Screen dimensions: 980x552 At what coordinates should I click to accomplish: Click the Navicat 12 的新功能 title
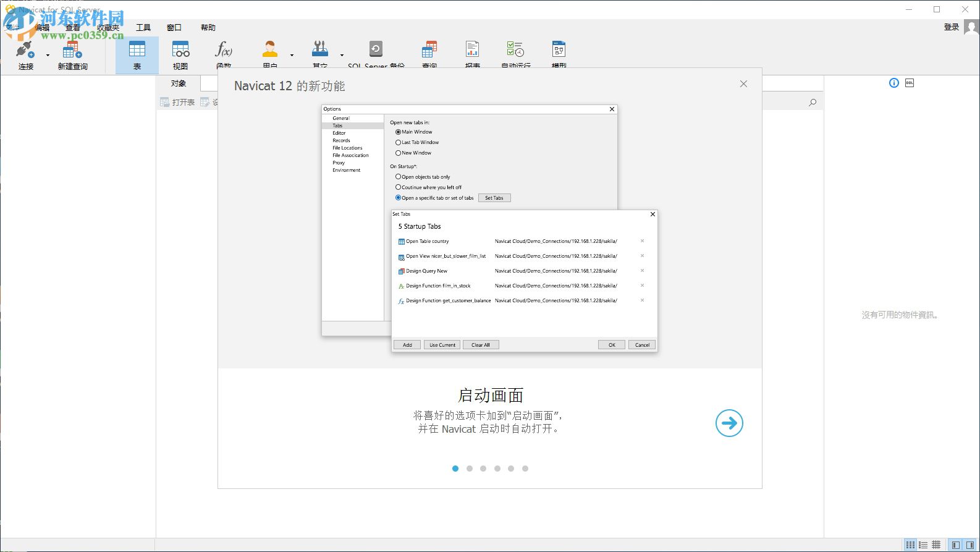point(289,86)
